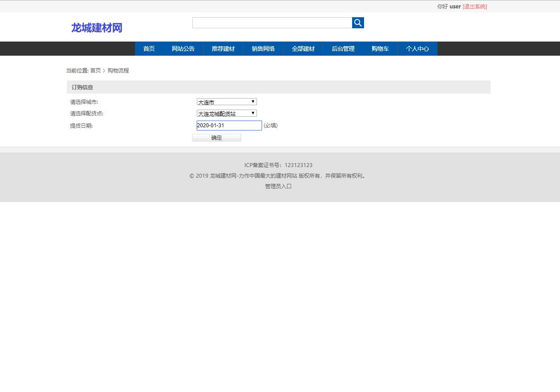Viewport: 560px width, 392px height.
Task: Open the 管理员入口 admin entrance link
Action: click(278, 186)
